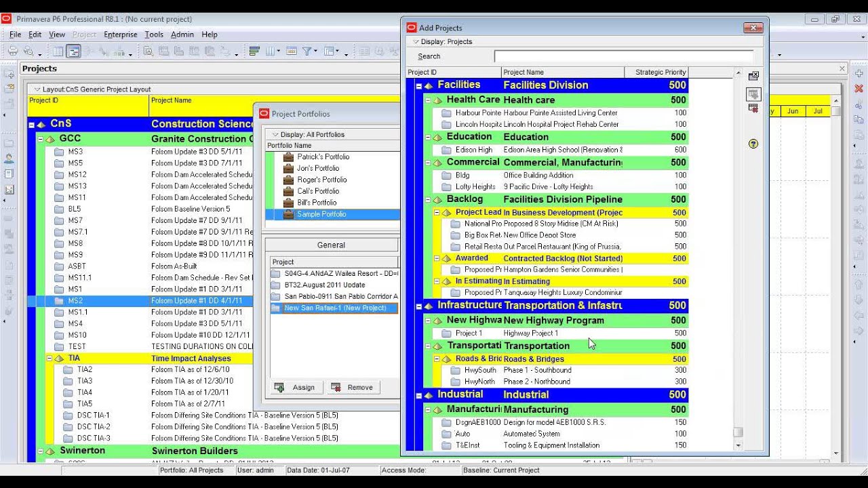Viewport: 868px width, 488px height.
Task: Click the Remove button
Action: pyautogui.click(x=353, y=388)
